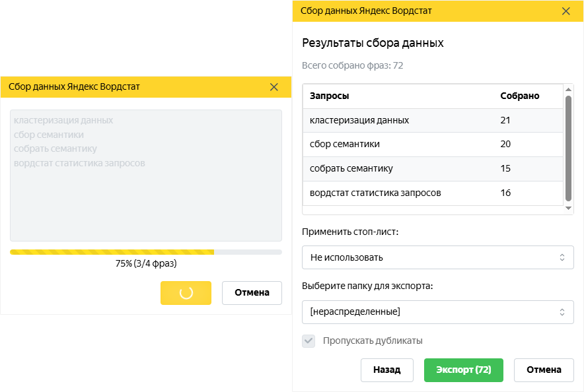Image resolution: width=584 pixels, height=392 pixels.
Task: Click the yellow loading spinner button
Action: tap(186, 293)
